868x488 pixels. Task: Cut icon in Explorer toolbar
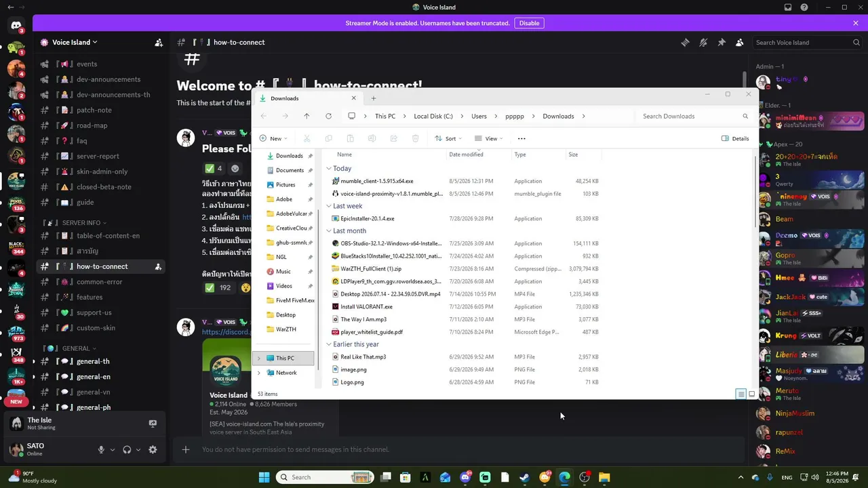pyautogui.click(x=307, y=138)
